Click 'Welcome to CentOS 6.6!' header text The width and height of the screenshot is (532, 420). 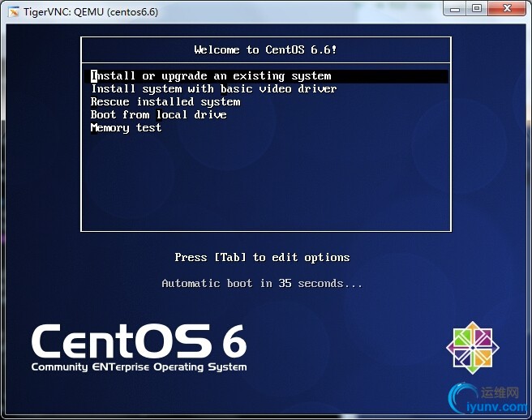[266, 50]
